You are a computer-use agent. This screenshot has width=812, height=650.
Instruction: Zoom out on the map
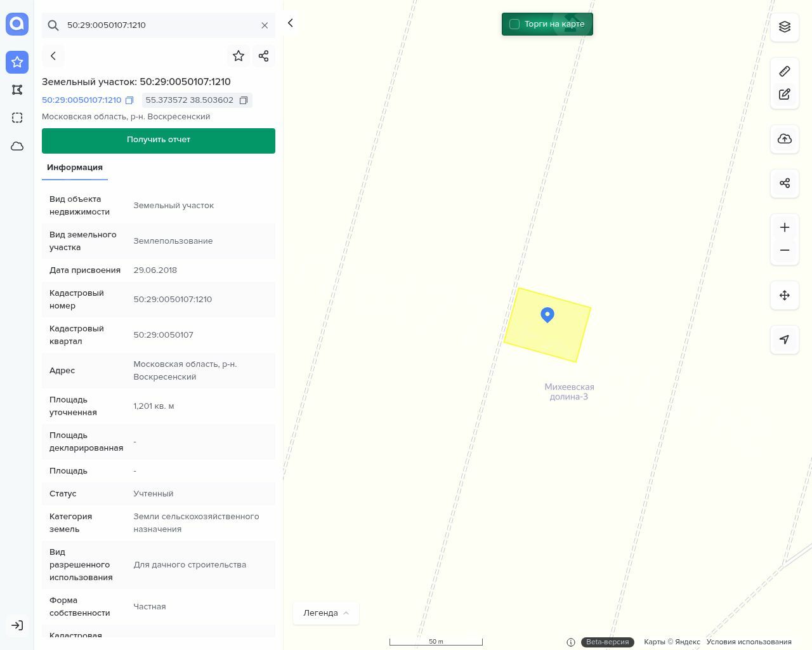pos(785,250)
